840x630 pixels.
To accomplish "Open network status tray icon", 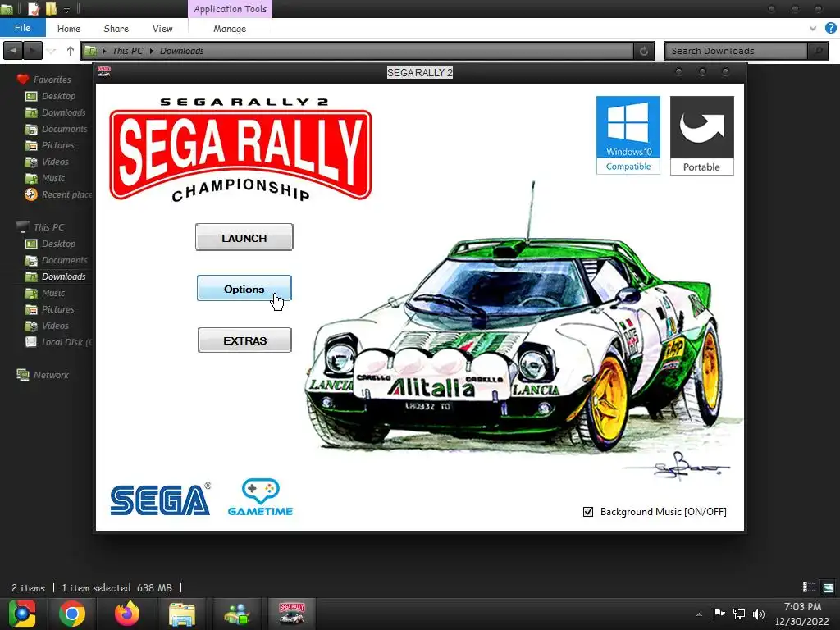I will point(739,614).
